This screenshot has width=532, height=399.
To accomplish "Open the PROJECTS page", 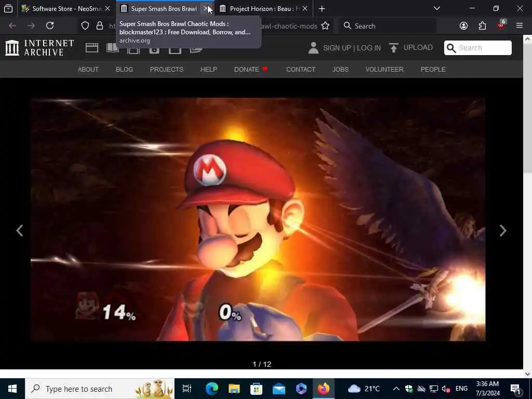I will tap(167, 69).
